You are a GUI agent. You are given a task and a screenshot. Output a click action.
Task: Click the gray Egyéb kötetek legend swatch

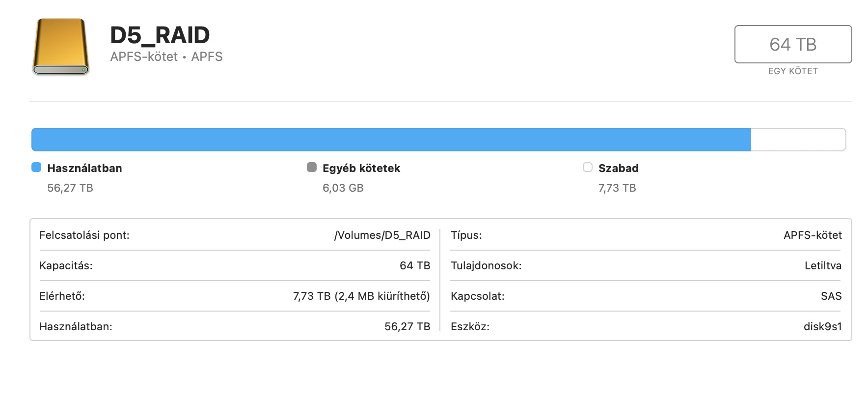click(312, 167)
